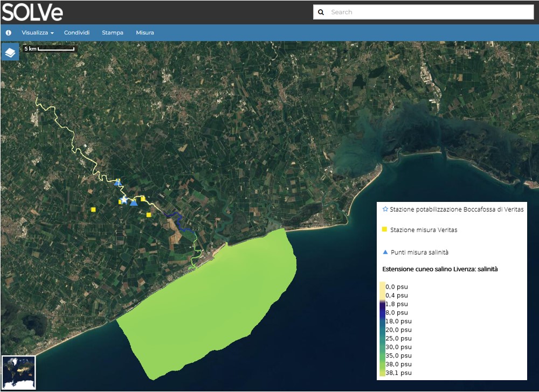Open the Condividi menu item
This screenshot has height=392, width=539.
(77, 33)
